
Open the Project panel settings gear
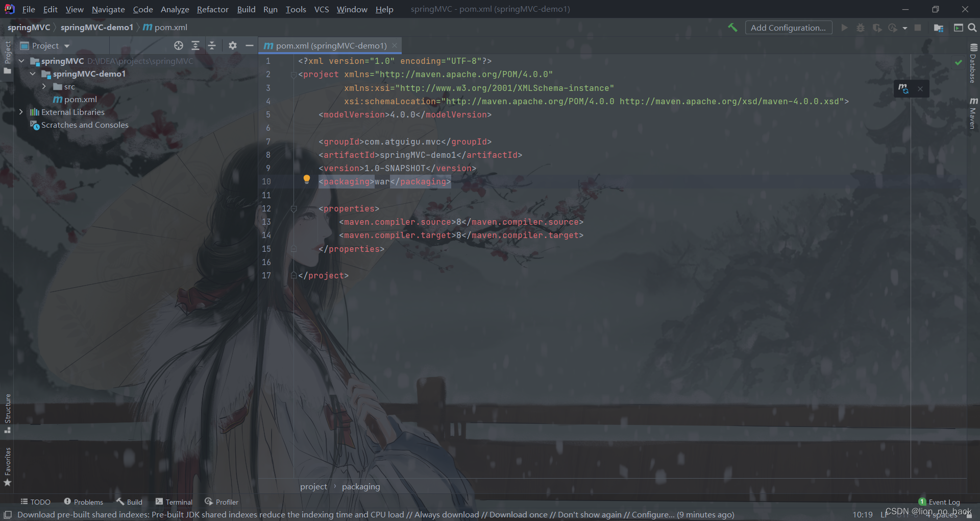(233, 45)
